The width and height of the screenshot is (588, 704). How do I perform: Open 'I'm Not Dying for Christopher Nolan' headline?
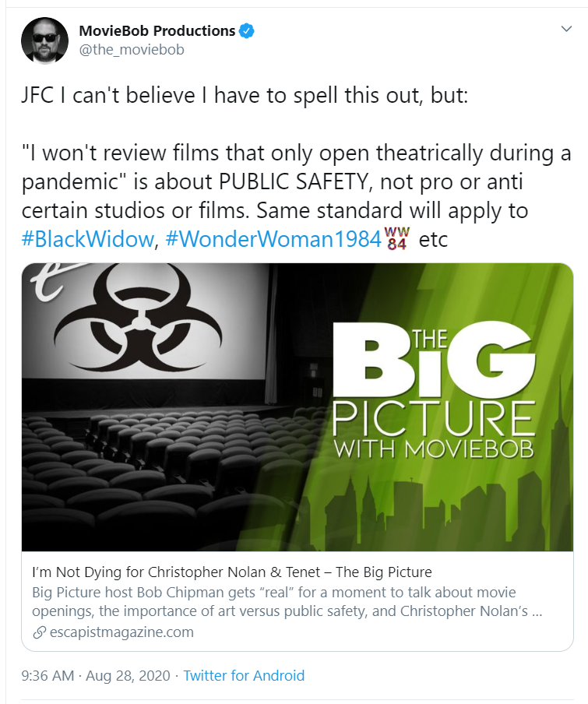click(231, 572)
